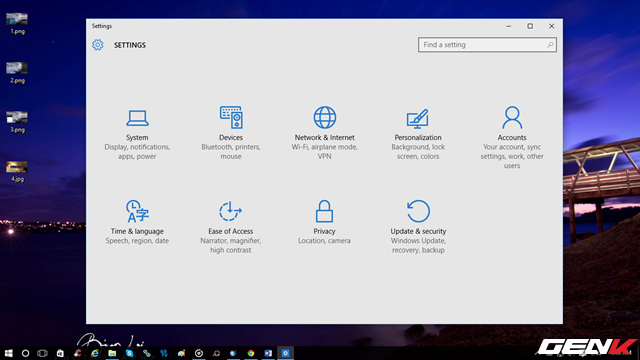The height and width of the screenshot is (360, 640).
Task: Open the System settings laptop icon
Action: [137, 118]
